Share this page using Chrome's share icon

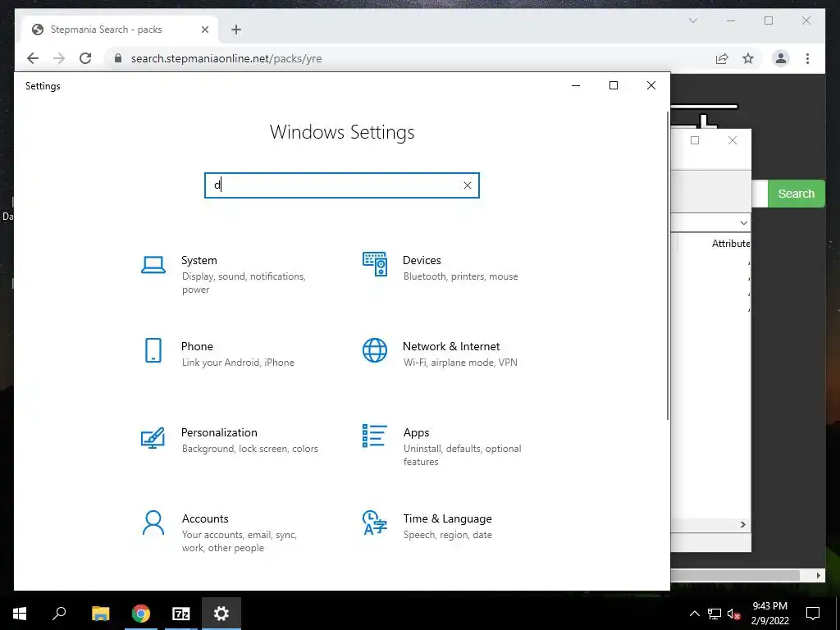pyautogui.click(x=722, y=58)
